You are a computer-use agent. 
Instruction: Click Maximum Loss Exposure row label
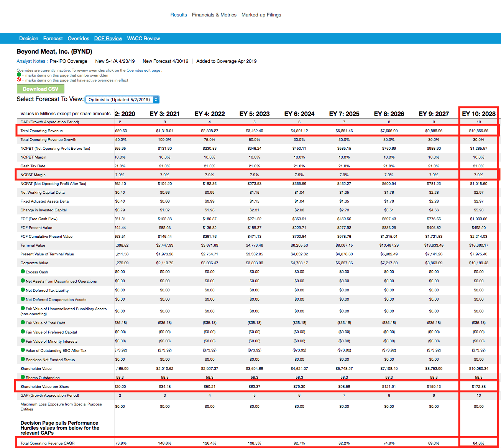pyautogui.click(x=61, y=407)
